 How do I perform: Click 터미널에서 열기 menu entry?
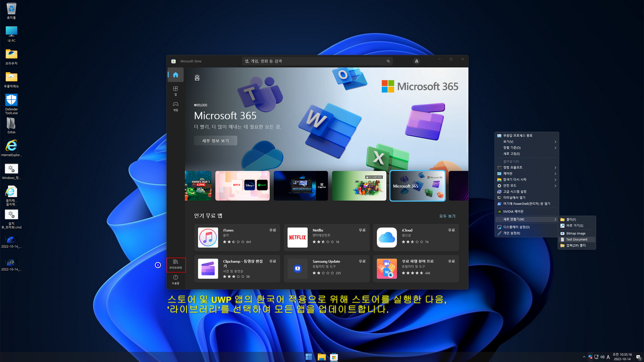(527, 198)
